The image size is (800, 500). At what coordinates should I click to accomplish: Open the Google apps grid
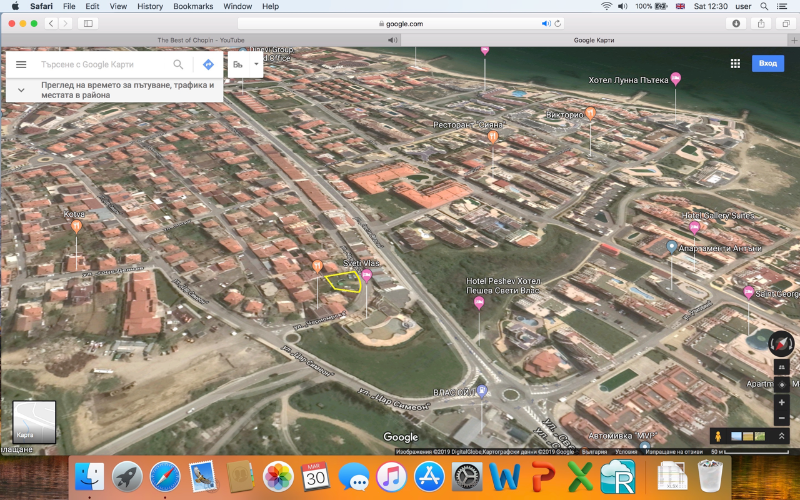735,63
